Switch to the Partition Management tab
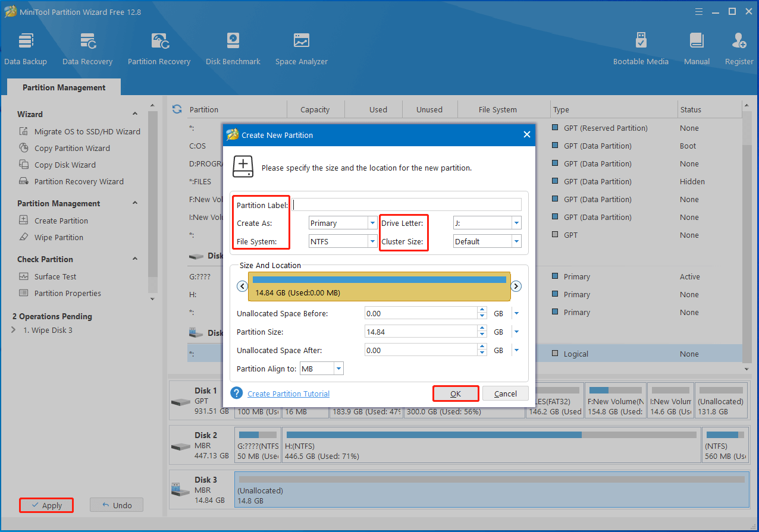759x532 pixels. tap(64, 87)
